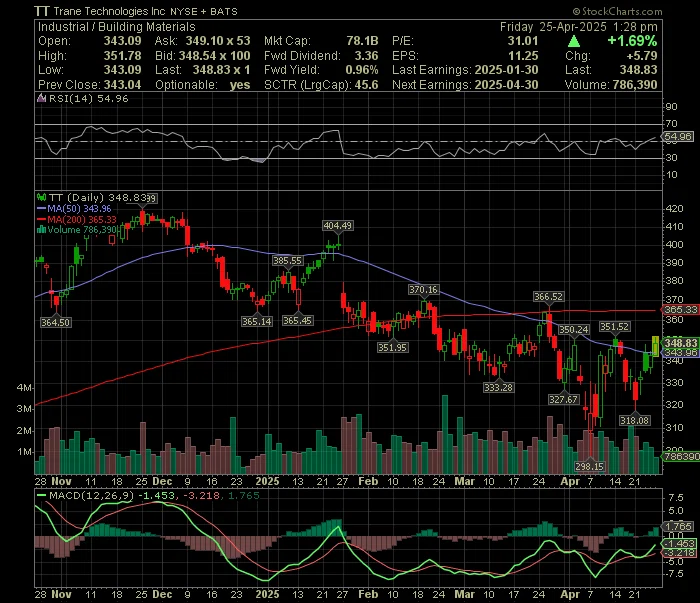This screenshot has height=603, width=700.
Task: Click the Chg +5.79 value
Action: click(642, 56)
